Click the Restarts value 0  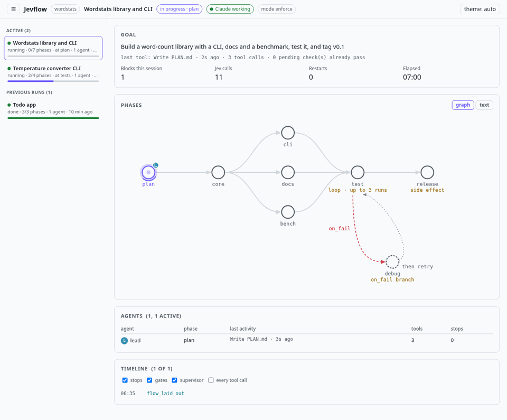coord(311,77)
